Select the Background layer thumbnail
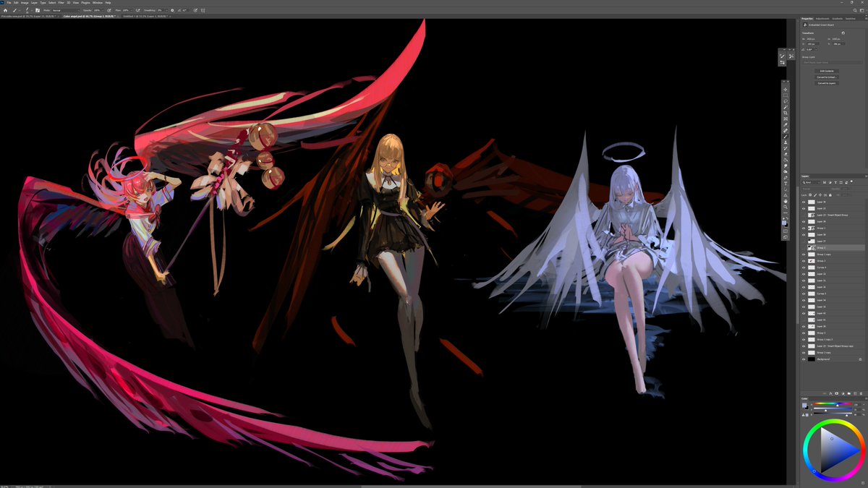 (812, 359)
